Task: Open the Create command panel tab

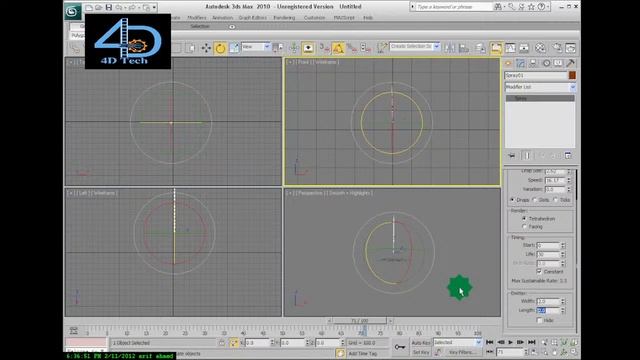Action: click(509, 63)
